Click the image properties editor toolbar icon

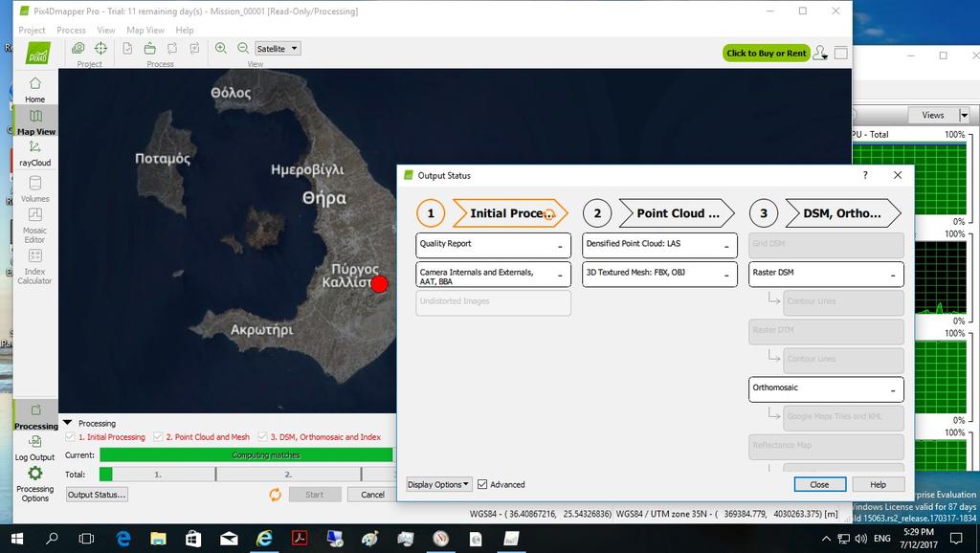pos(78,48)
